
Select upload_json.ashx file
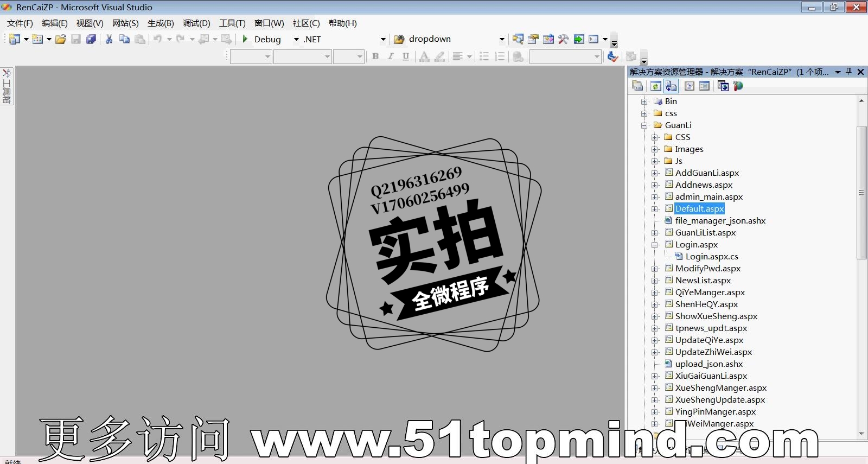(x=709, y=364)
